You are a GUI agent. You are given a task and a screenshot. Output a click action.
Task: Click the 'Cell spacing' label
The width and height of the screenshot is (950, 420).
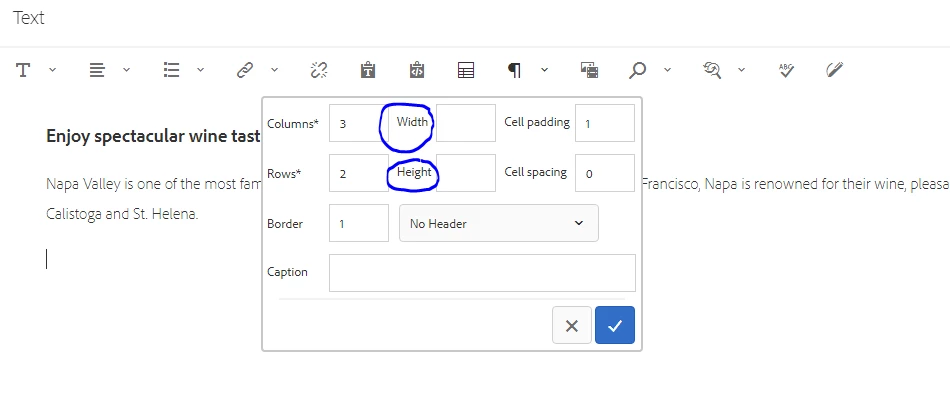coord(536,172)
